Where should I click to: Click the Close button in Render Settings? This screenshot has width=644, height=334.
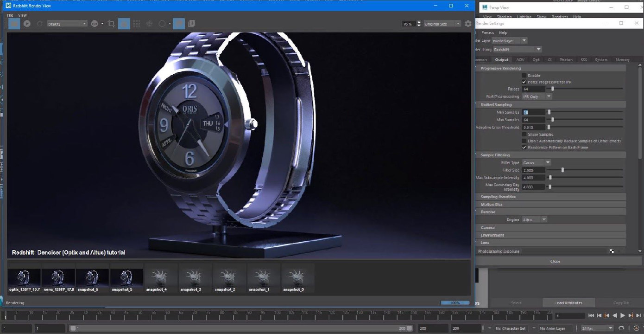[555, 261]
